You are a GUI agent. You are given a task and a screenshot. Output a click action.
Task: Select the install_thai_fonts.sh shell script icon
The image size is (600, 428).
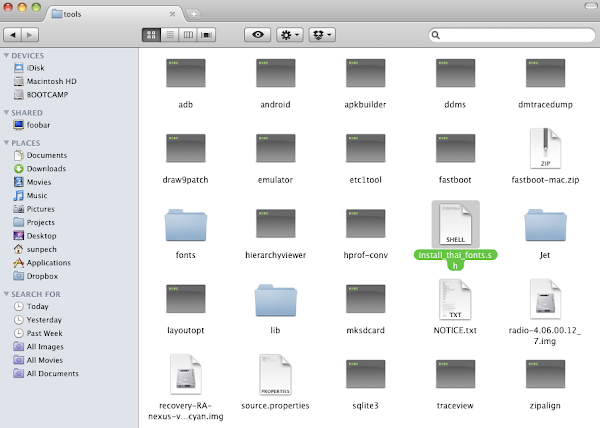455,224
